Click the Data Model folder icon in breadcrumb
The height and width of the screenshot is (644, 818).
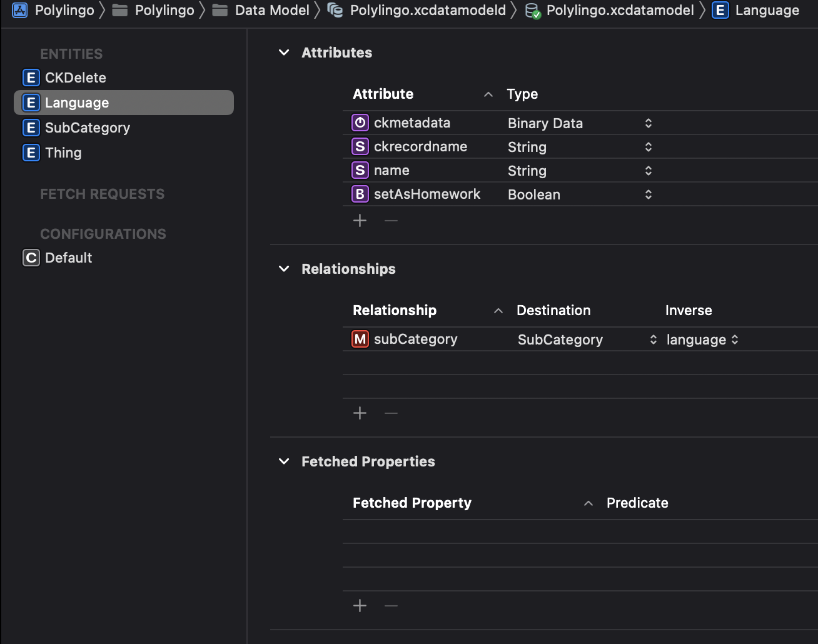(220, 10)
